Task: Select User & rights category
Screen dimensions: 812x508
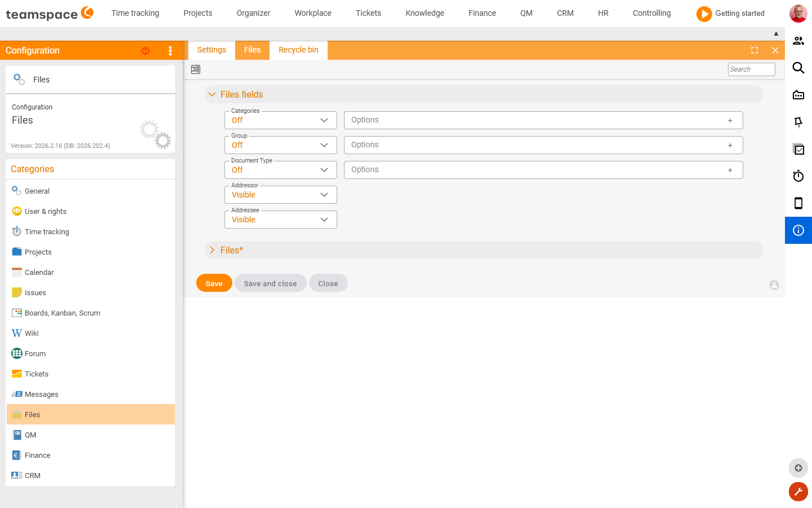Action: [90, 211]
